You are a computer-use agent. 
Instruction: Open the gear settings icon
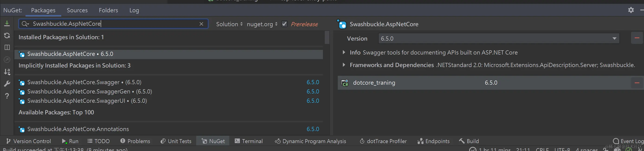(631, 10)
